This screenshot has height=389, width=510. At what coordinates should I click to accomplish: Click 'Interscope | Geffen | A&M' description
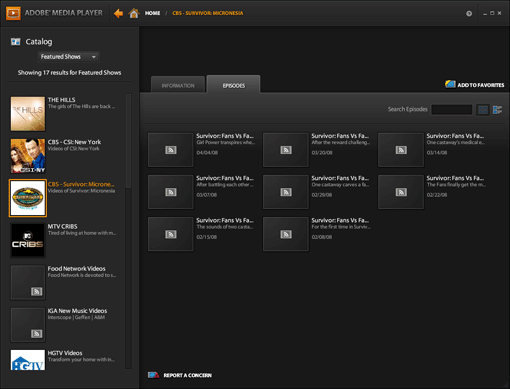click(76, 317)
